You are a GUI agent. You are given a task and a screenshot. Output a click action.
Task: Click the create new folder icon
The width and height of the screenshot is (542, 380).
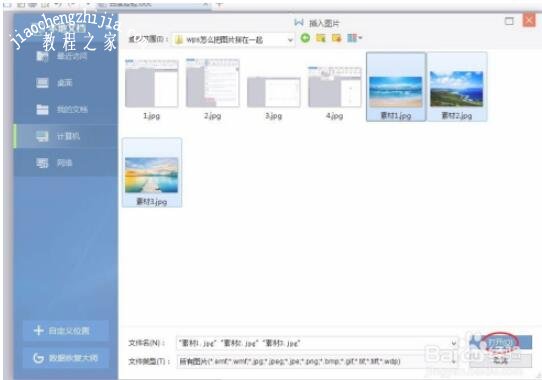click(336, 38)
